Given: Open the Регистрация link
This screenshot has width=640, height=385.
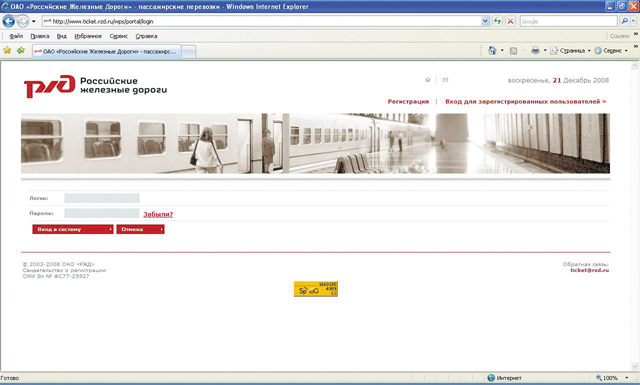Looking at the screenshot, I should (408, 102).
